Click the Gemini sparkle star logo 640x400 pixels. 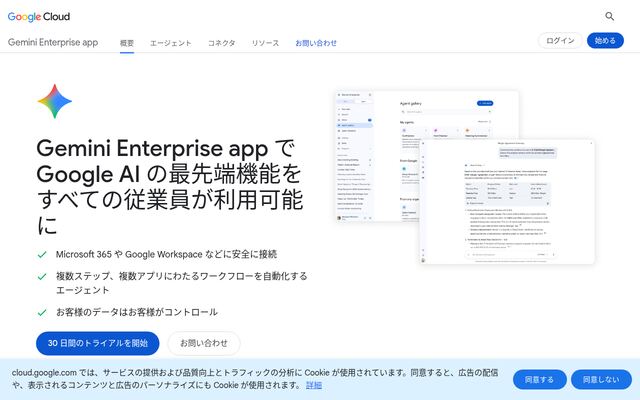(55, 101)
